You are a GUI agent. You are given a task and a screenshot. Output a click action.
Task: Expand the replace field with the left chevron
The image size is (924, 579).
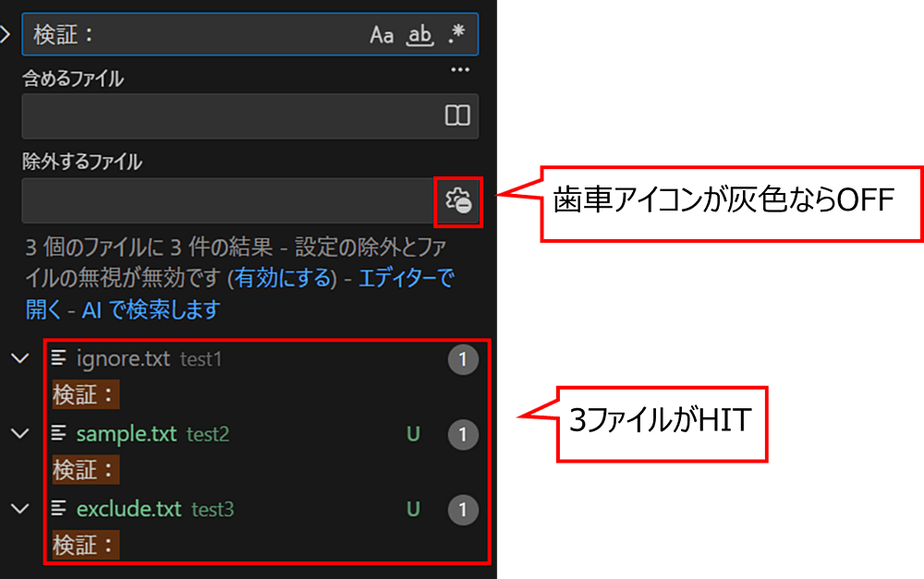(6, 35)
